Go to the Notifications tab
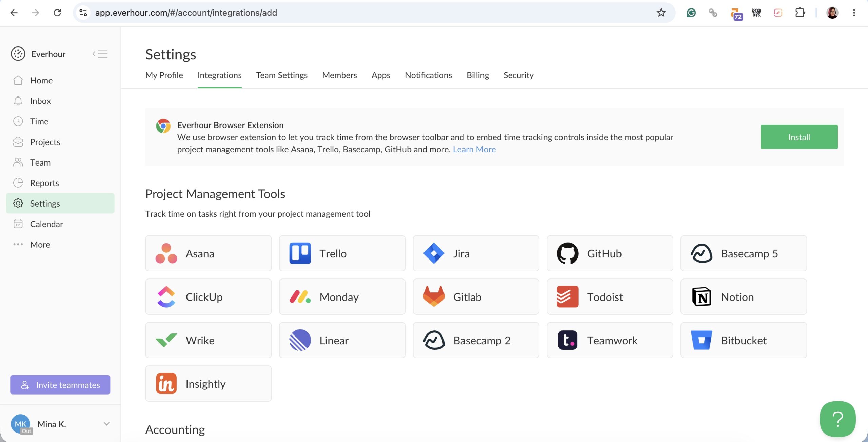 click(428, 75)
